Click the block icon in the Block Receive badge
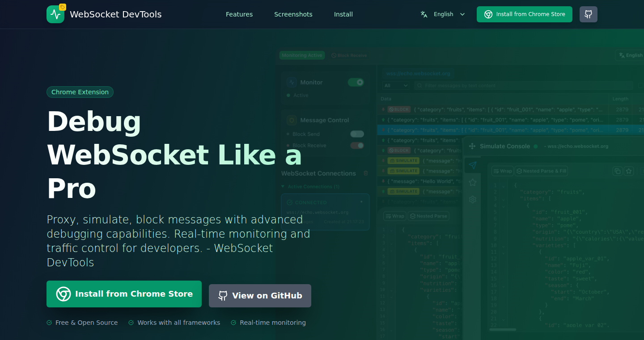The height and width of the screenshot is (340, 644). [x=334, y=55]
